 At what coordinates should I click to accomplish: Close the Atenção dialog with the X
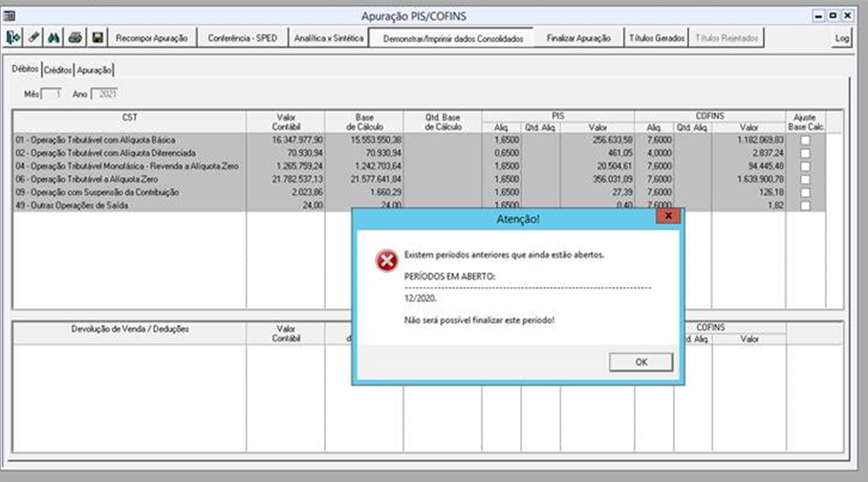click(668, 216)
